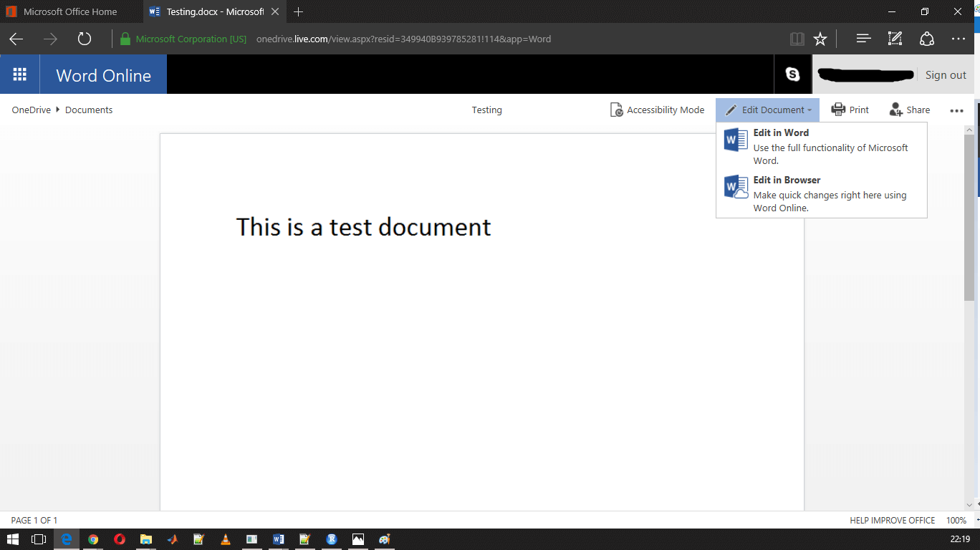This screenshot has width=980, height=550.
Task: Click the document scrollbar up arrow
Action: (969, 130)
